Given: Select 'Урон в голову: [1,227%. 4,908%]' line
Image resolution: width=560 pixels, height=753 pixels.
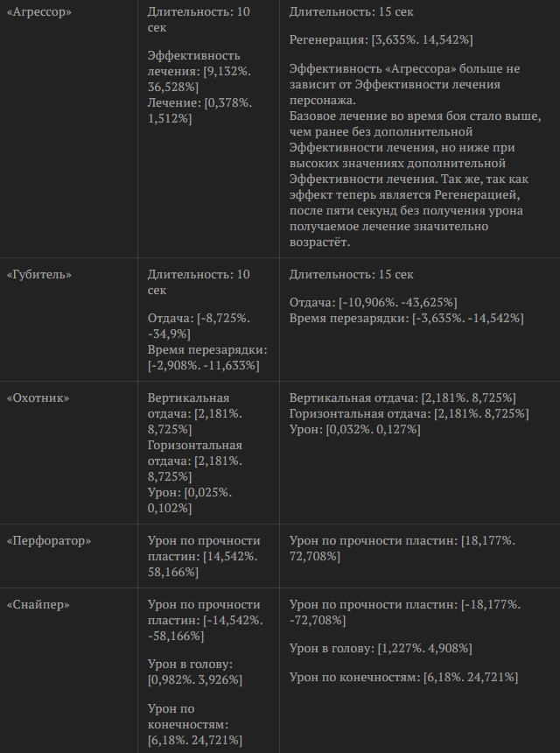Looking at the screenshot, I should click(x=381, y=649).
